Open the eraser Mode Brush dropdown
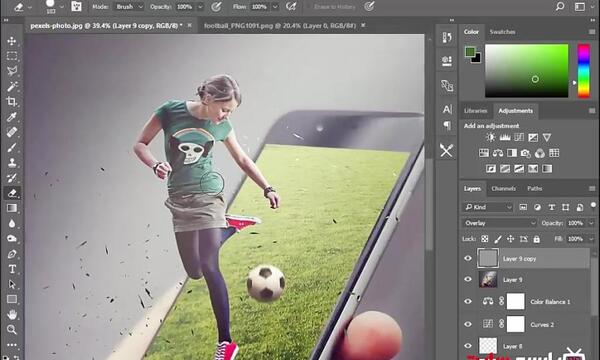Screen dimensions: 600x360 129,7
